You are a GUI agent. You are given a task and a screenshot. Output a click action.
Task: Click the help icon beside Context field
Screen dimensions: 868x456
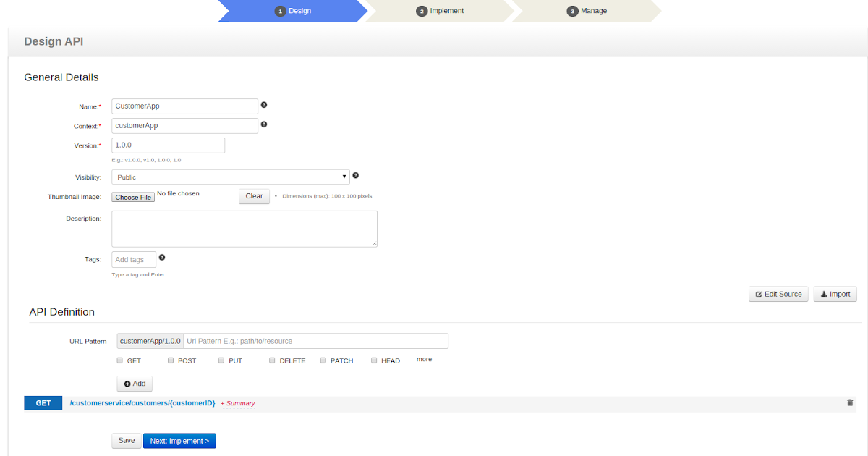point(263,124)
